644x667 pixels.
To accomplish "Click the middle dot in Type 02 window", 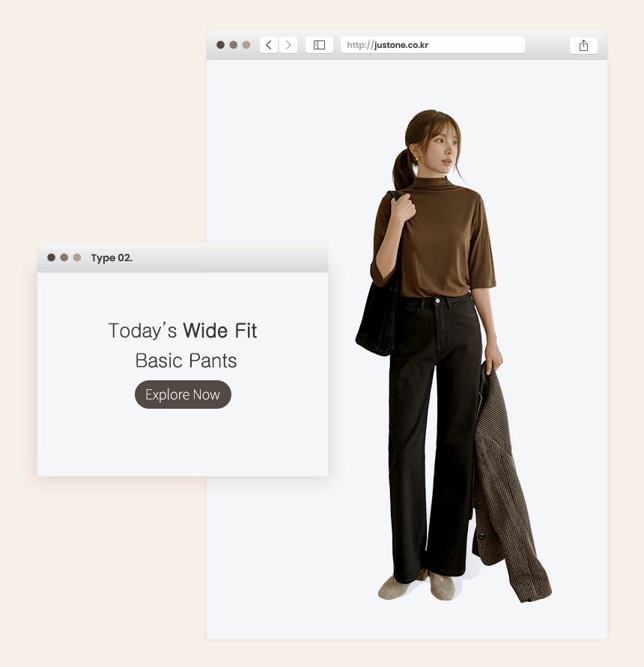I will click(x=64, y=258).
